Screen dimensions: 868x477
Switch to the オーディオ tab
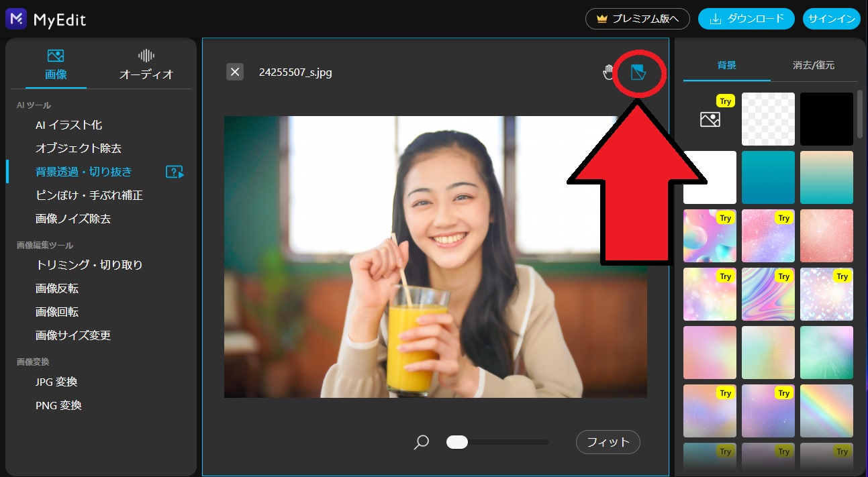point(146,64)
